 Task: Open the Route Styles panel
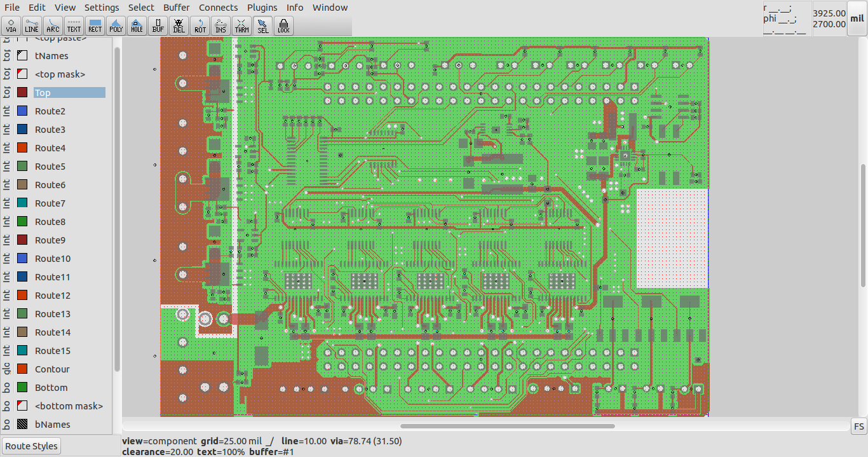(31, 446)
